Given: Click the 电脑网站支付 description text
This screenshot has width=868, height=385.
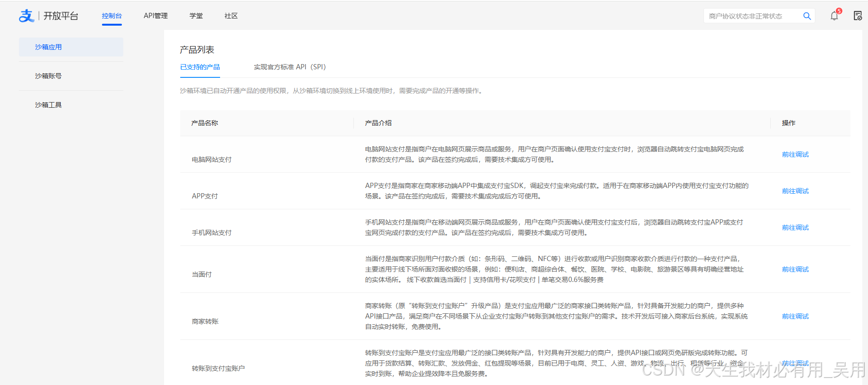Looking at the screenshot, I should pos(554,154).
